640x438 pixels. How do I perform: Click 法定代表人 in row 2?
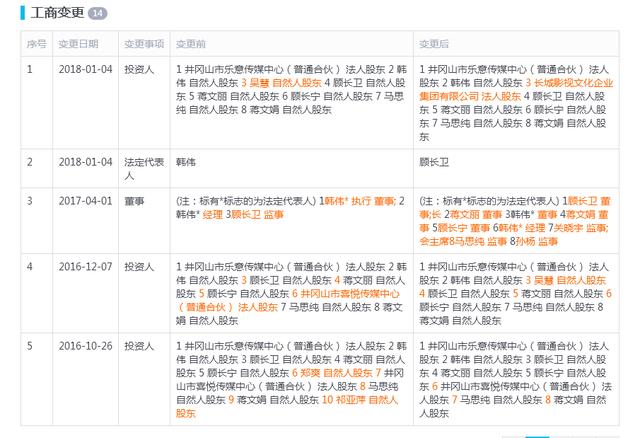tap(144, 169)
